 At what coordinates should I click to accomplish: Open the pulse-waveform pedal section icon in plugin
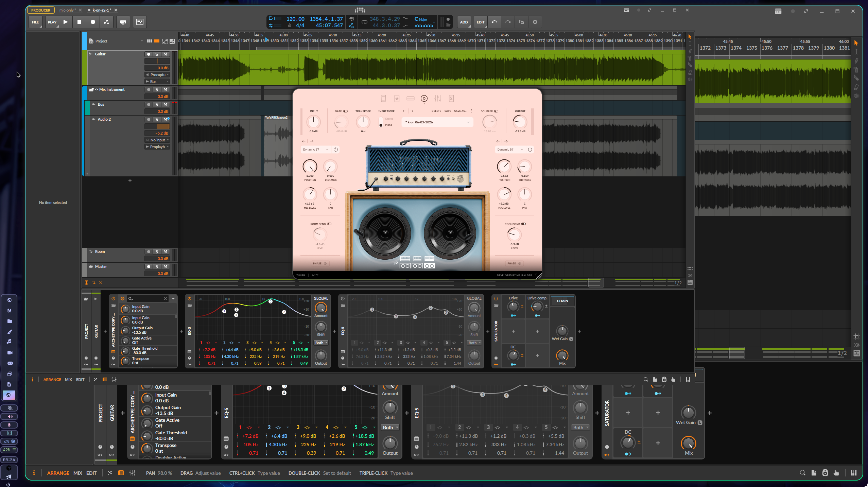397,99
